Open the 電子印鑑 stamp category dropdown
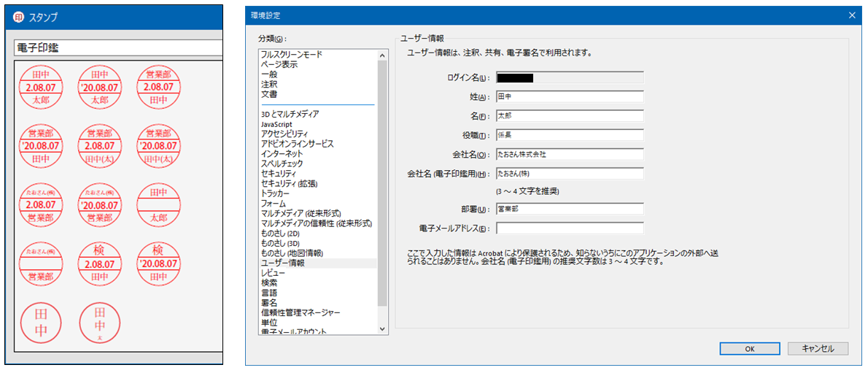868x373 pixels. click(118, 47)
